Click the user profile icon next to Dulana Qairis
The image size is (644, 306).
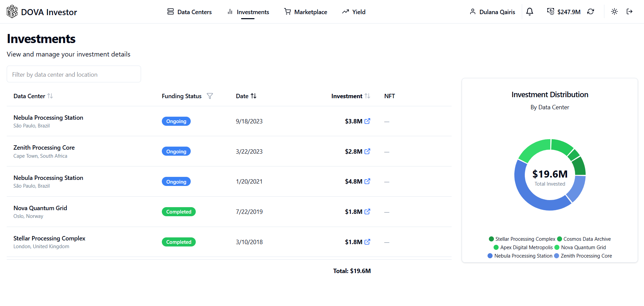click(x=473, y=11)
